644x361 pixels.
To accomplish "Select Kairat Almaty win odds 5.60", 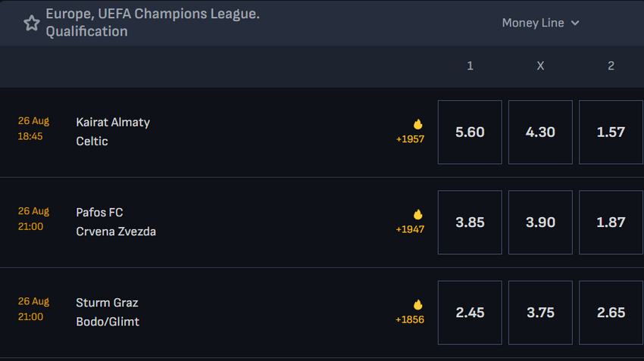I will pyautogui.click(x=470, y=132).
